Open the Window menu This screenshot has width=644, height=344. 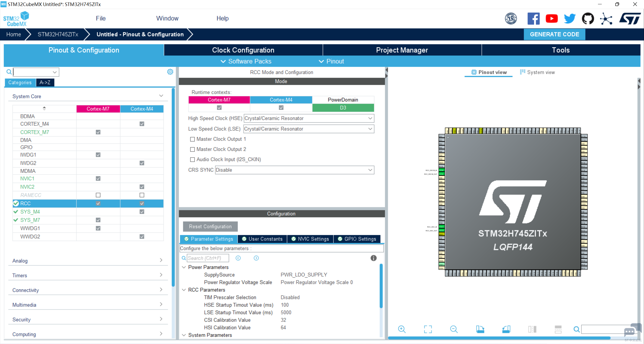point(167,18)
